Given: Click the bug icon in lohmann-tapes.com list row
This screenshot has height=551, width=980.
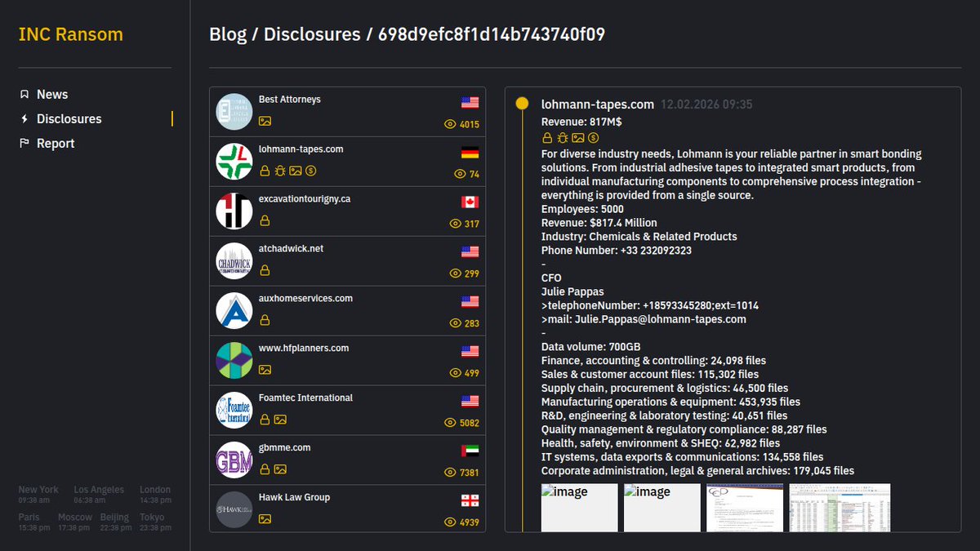Looking at the screenshot, I should [x=280, y=171].
